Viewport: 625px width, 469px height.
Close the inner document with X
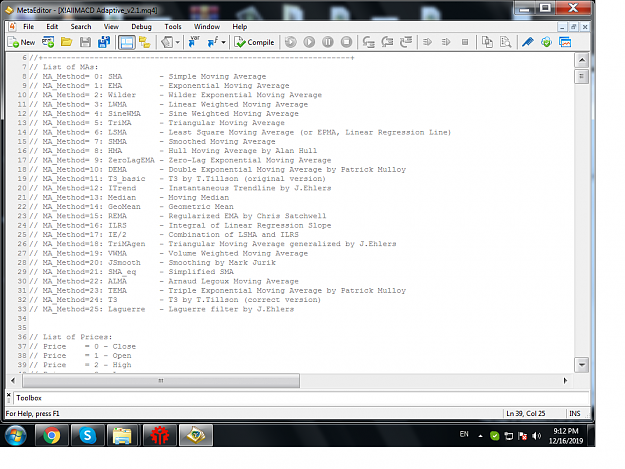click(x=585, y=27)
